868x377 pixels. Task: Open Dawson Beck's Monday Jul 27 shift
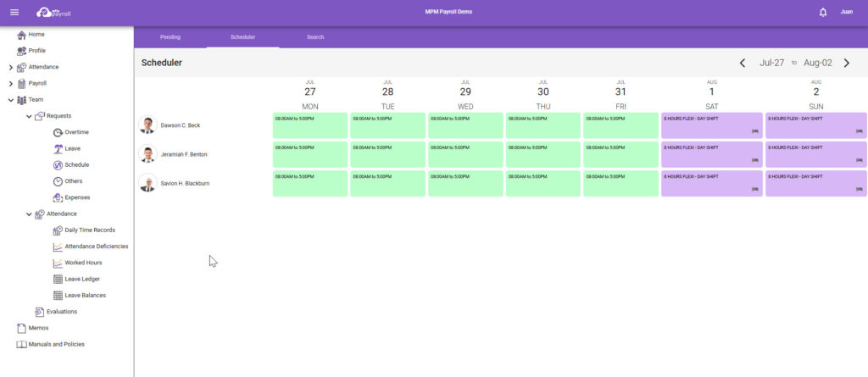[x=310, y=125]
